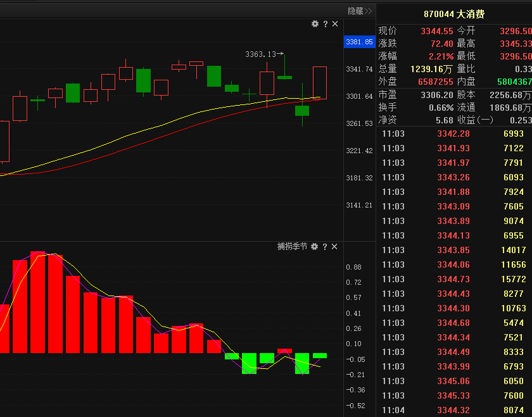Select the 现价 3344.55 value
The width and height of the screenshot is (532, 417).
click(x=436, y=31)
